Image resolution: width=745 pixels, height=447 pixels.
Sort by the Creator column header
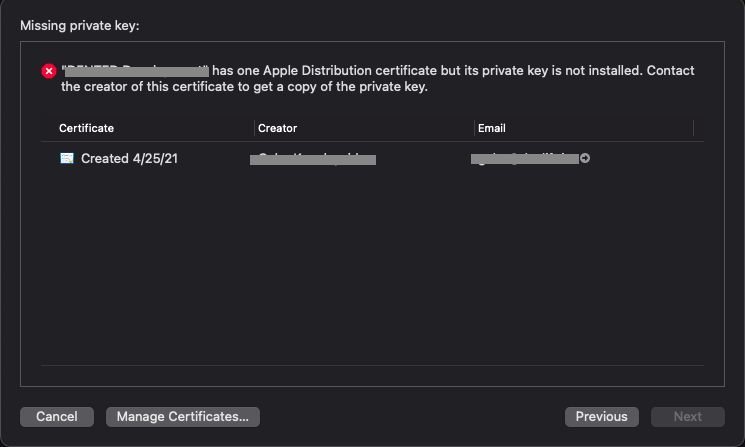pyautogui.click(x=277, y=128)
